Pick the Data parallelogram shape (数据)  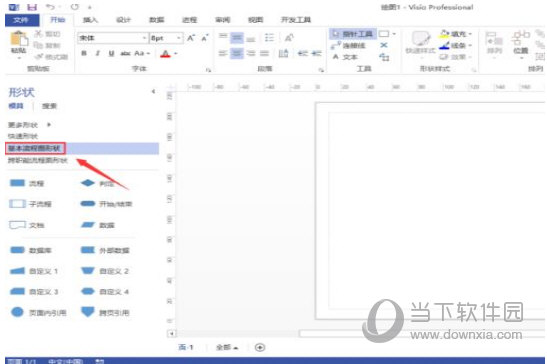[x=98, y=225]
